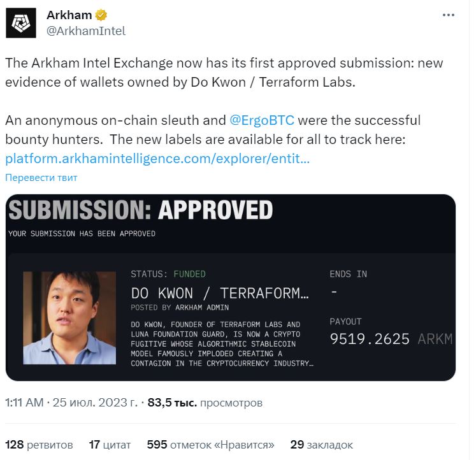Show the 17 цитат list
Image resolution: width=476 pixels, height=460 pixels.
[x=110, y=445]
